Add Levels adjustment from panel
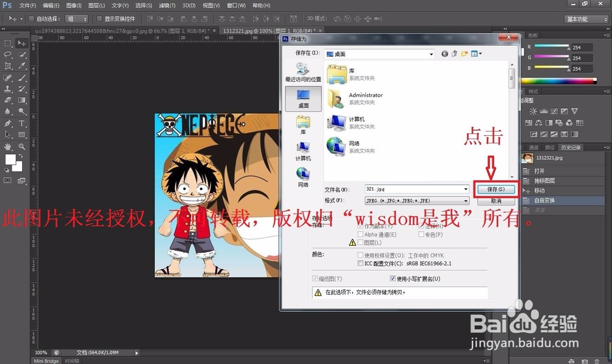The height and width of the screenshot is (364, 612). [x=543, y=111]
